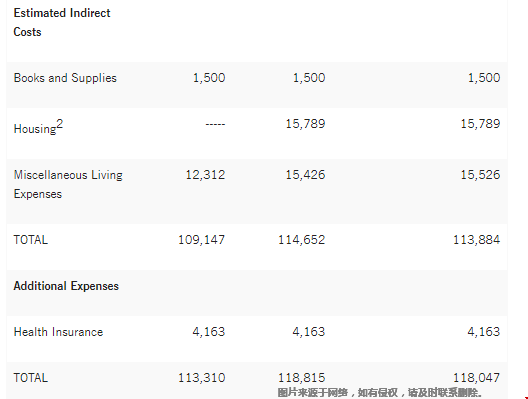Screen dimensions: 528x399
Task: Open the Housing footnote 2 superscript
Action: 60,124
